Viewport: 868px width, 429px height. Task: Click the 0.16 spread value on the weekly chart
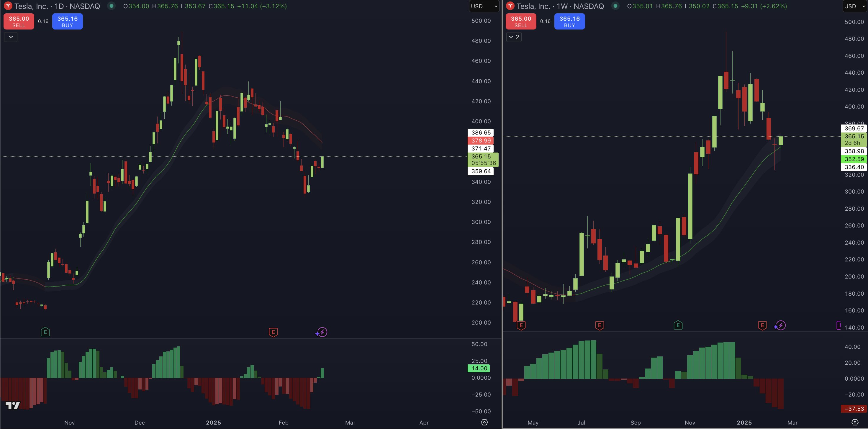coord(545,21)
